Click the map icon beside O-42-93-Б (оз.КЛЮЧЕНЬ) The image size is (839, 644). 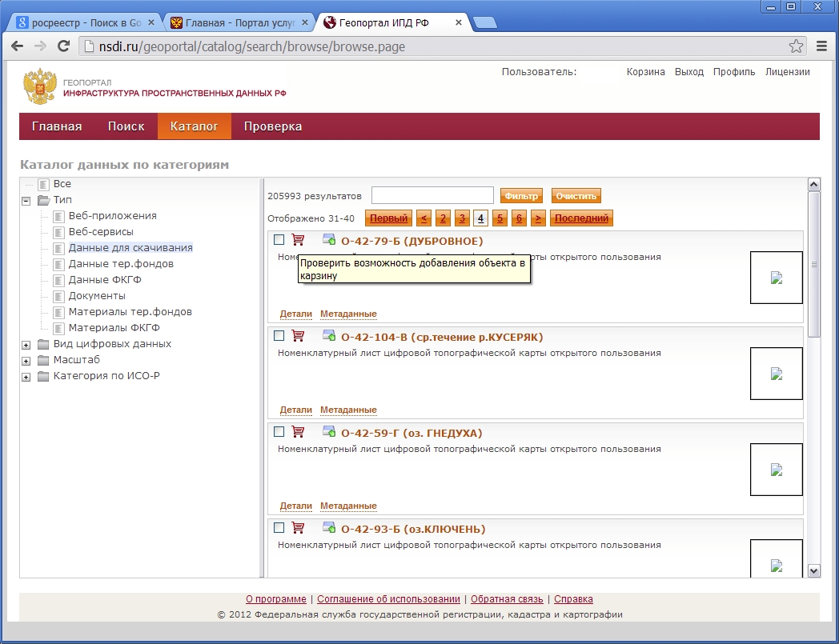[x=328, y=528]
